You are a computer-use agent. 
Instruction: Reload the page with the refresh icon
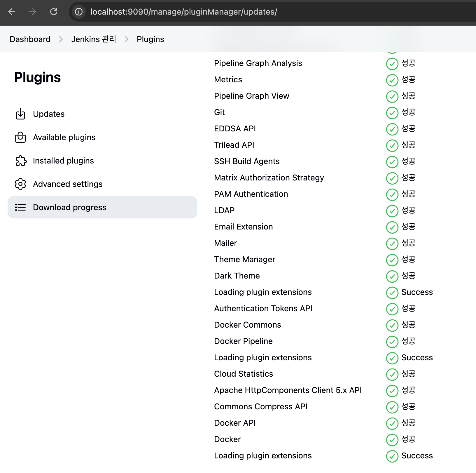coord(54,12)
